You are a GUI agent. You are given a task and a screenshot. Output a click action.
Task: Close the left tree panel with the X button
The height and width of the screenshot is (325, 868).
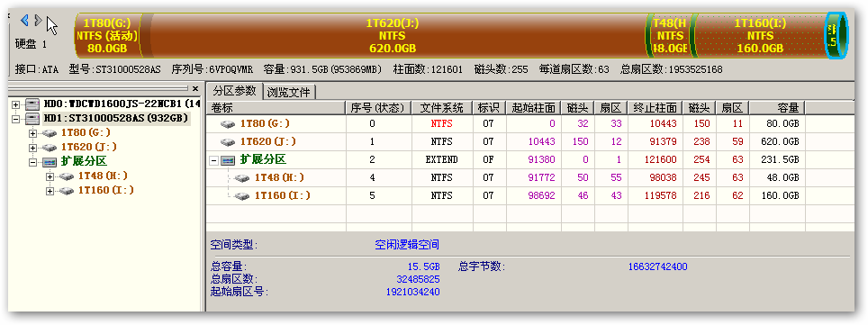(194, 88)
